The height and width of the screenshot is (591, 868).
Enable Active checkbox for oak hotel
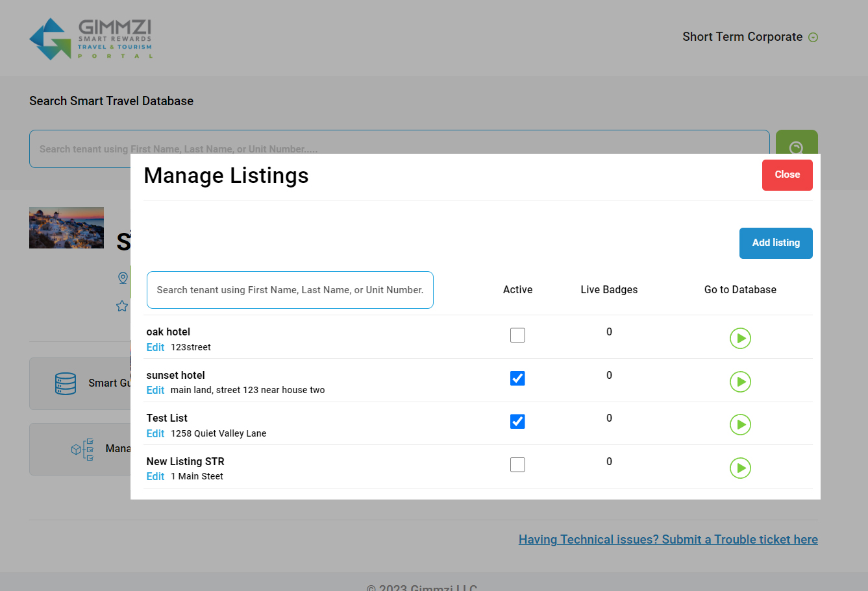[x=517, y=335]
